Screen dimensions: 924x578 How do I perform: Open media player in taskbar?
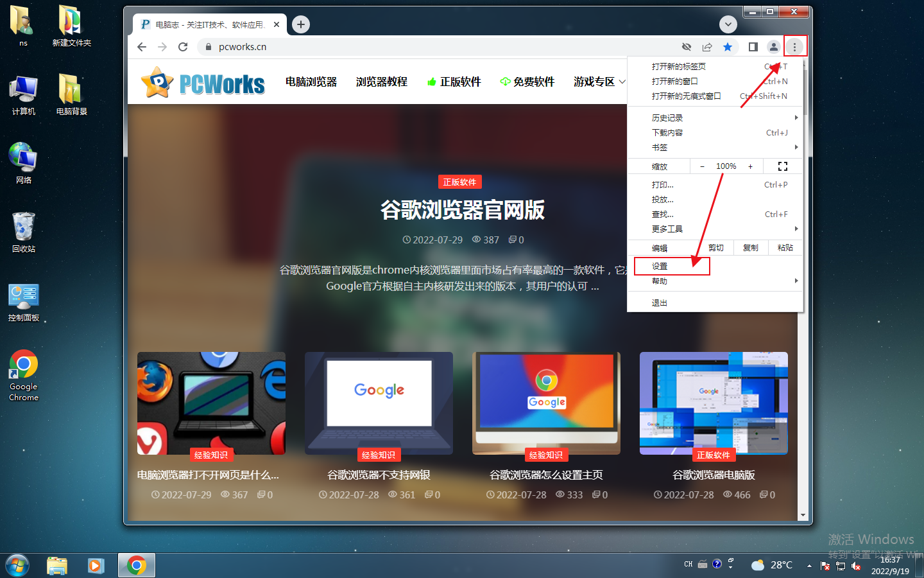point(96,566)
